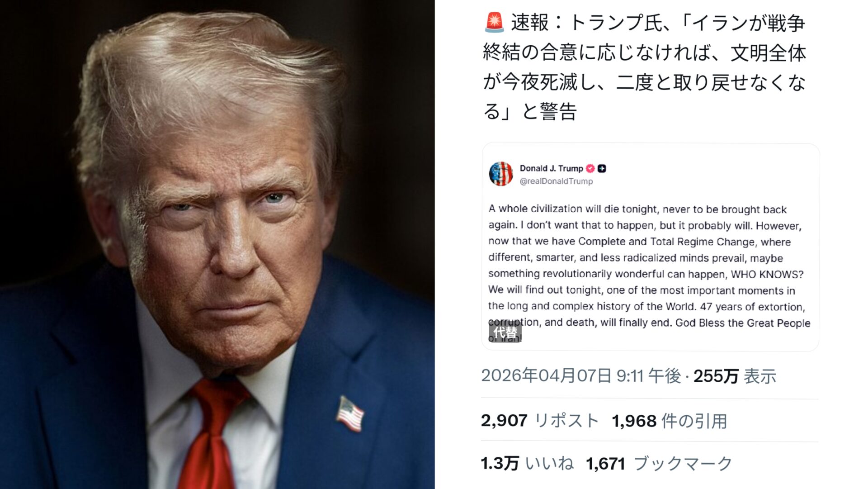Click the 'A whole civilization will die' line
868x489 pixels.
tap(637, 209)
